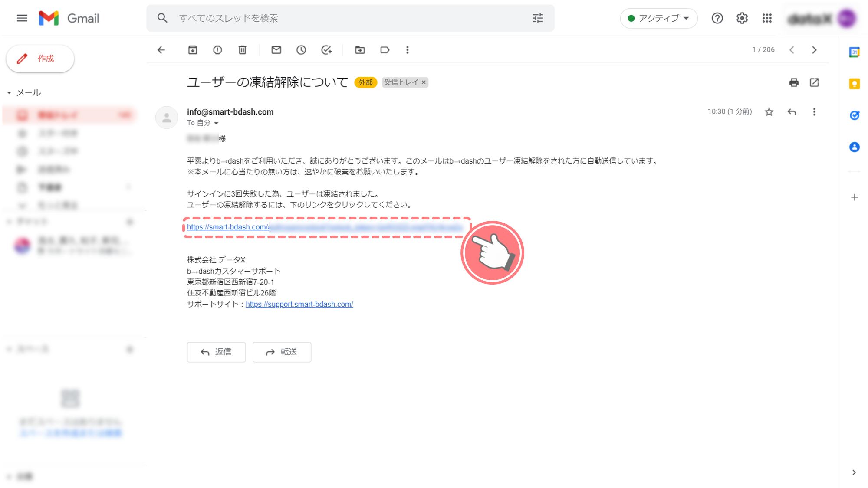Collapse the メール section
Image resolution: width=868 pixels, height=488 pixels.
pos(9,92)
